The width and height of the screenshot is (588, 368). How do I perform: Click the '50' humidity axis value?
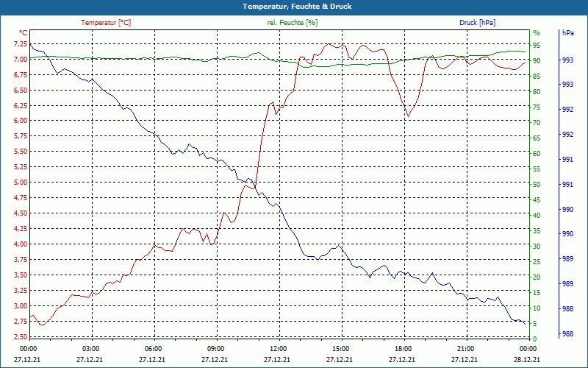point(537,185)
